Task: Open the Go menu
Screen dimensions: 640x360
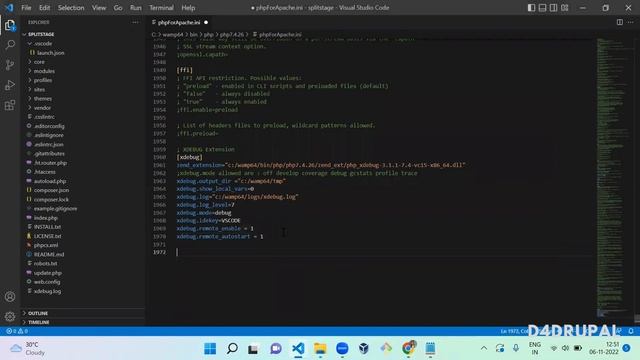Action: (118, 8)
